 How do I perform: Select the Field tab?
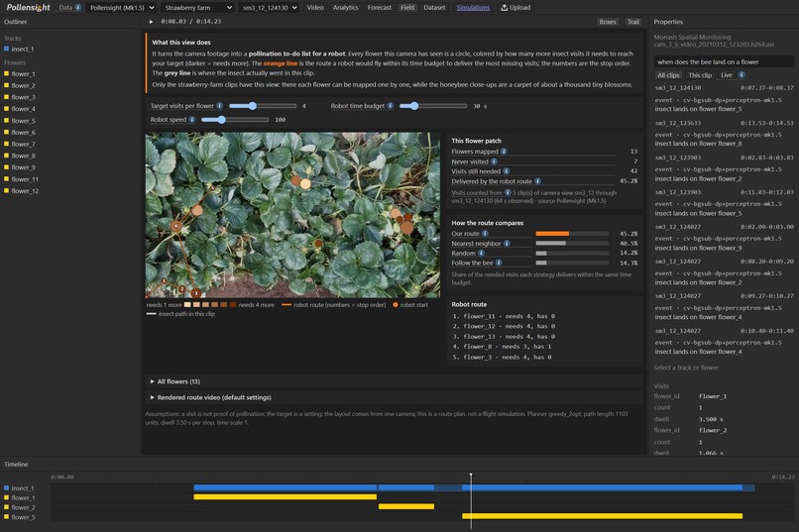point(407,8)
